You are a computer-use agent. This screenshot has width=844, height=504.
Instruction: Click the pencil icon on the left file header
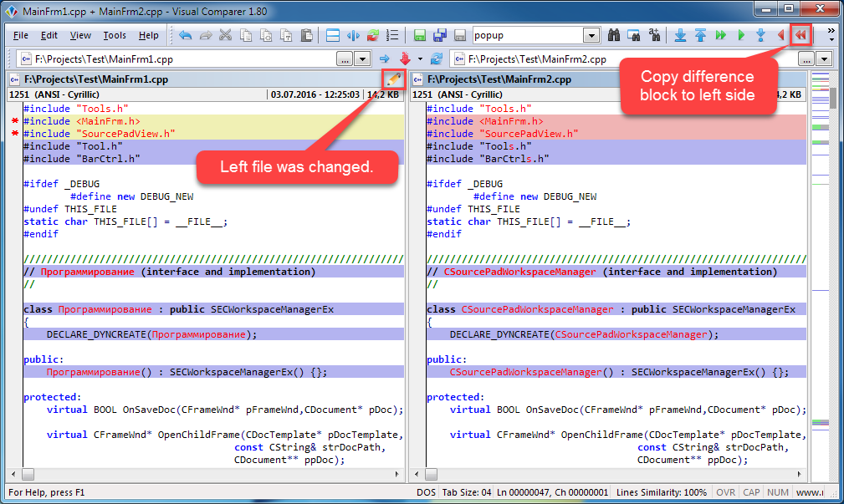click(x=393, y=79)
